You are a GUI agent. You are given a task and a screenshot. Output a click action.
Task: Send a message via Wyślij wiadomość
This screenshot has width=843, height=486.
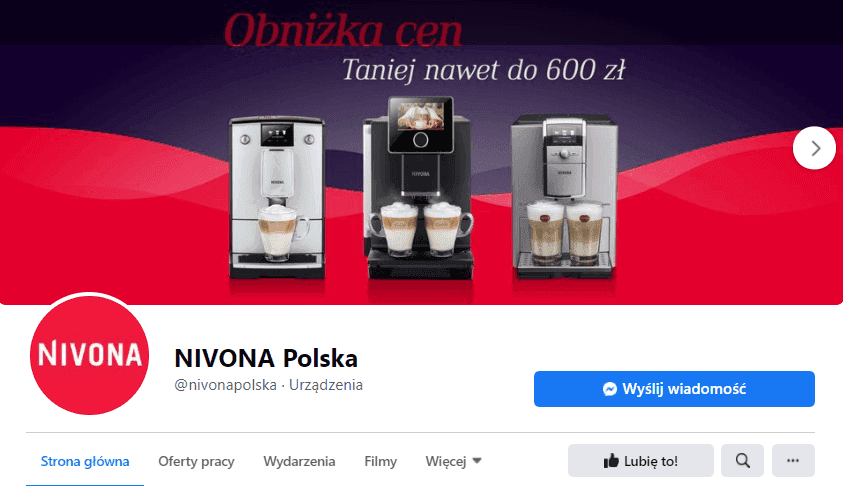click(674, 389)
